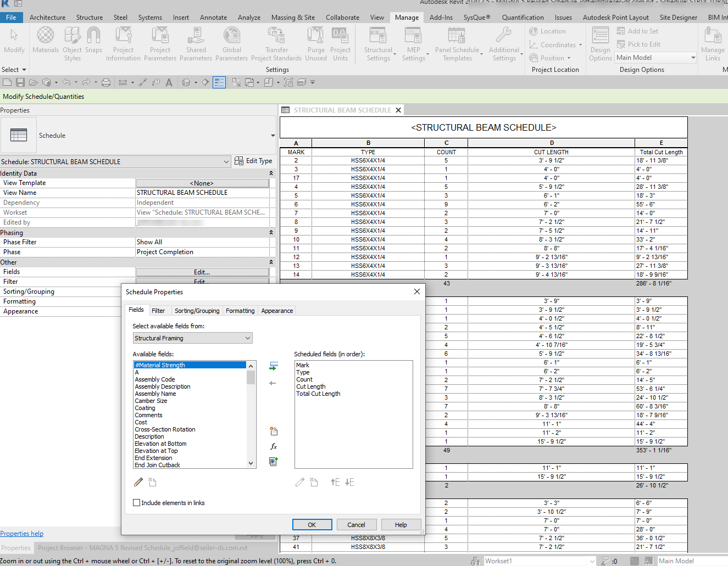Image resolution: width=728 pixels, height=566 pixels.
Task: Select Total Cut Length in scheduled fields
Action: point(318,394)
